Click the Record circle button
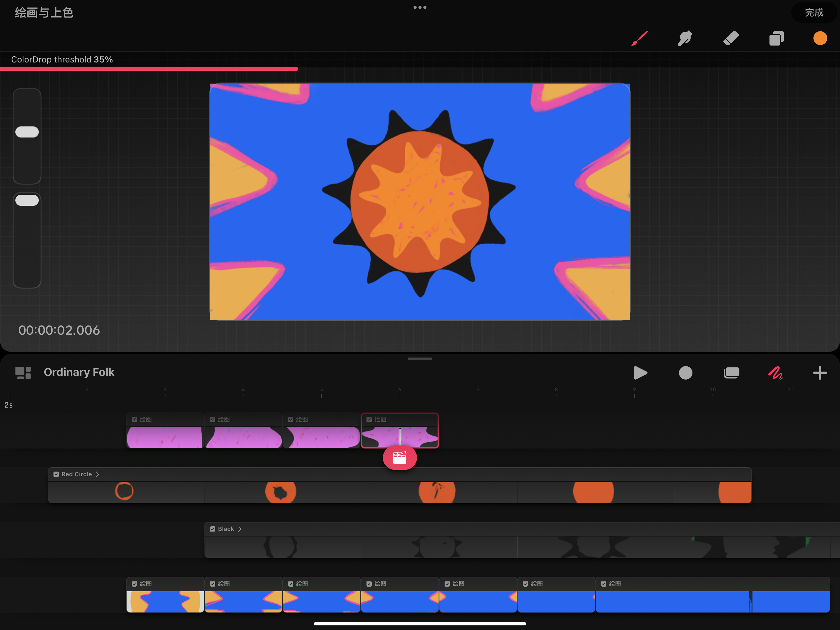840x630 pixels. click(685, 373)
